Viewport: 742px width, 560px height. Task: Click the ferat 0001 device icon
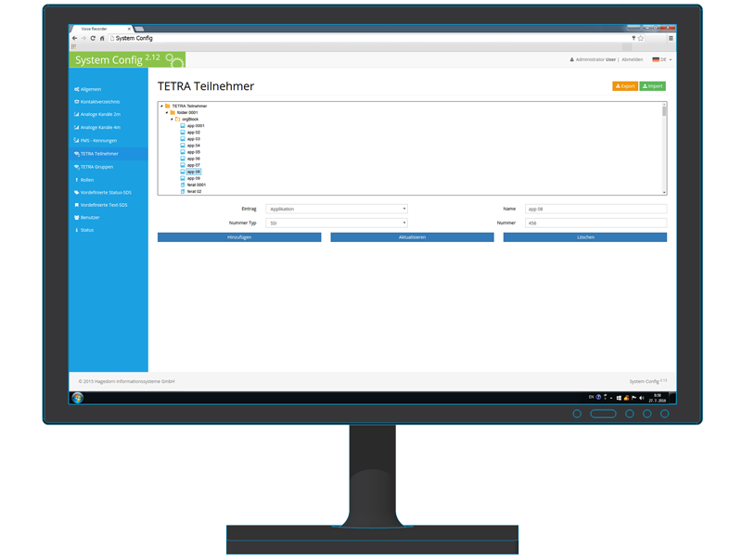(x=183, y=185)
